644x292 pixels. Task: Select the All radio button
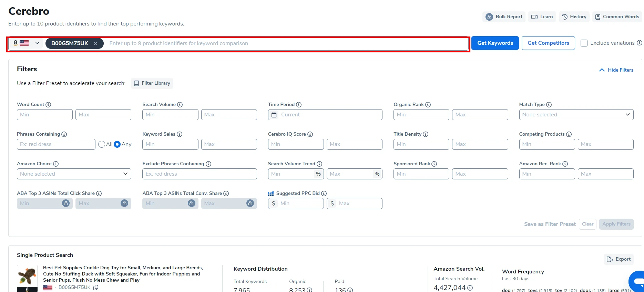coord(102,144)
